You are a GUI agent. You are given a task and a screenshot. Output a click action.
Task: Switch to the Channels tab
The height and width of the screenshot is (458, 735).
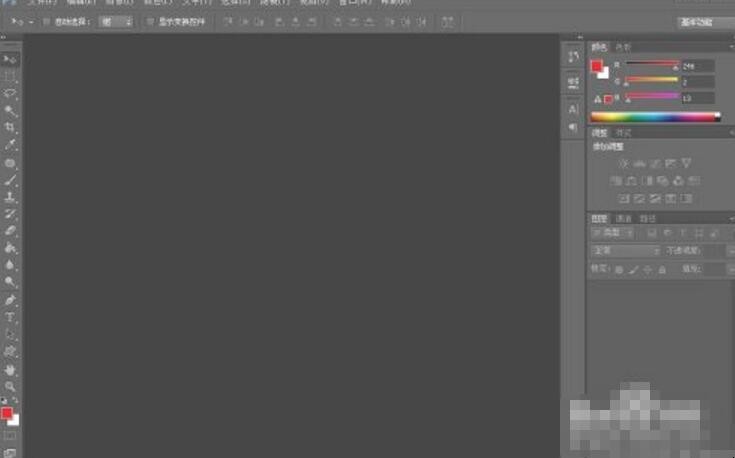623,219
